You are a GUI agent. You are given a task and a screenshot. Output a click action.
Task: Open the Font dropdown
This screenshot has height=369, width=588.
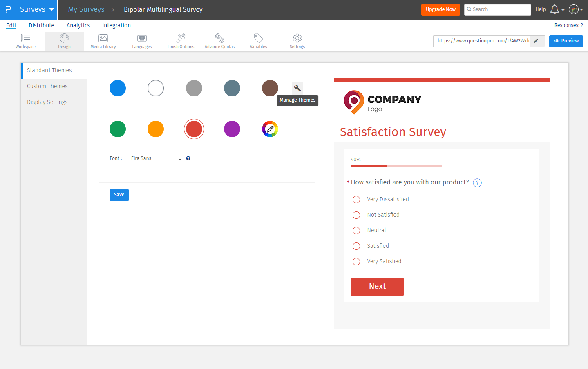click(155, 158)
